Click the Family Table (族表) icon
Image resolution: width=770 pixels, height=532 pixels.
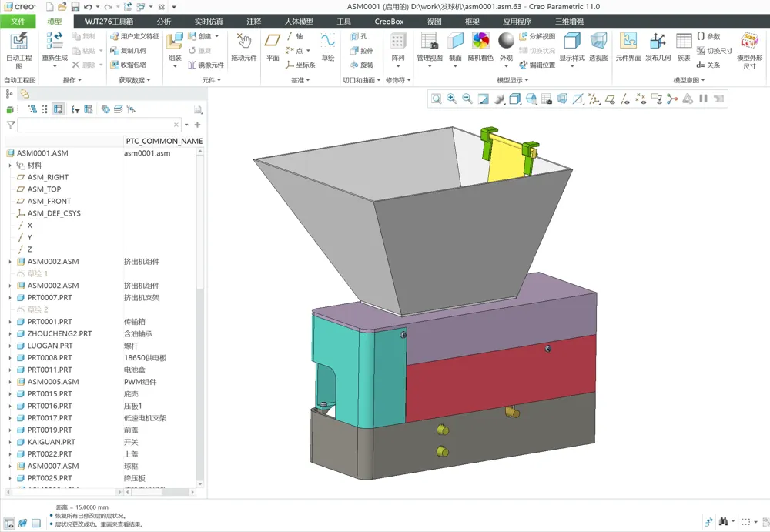(x=684, y=41)
